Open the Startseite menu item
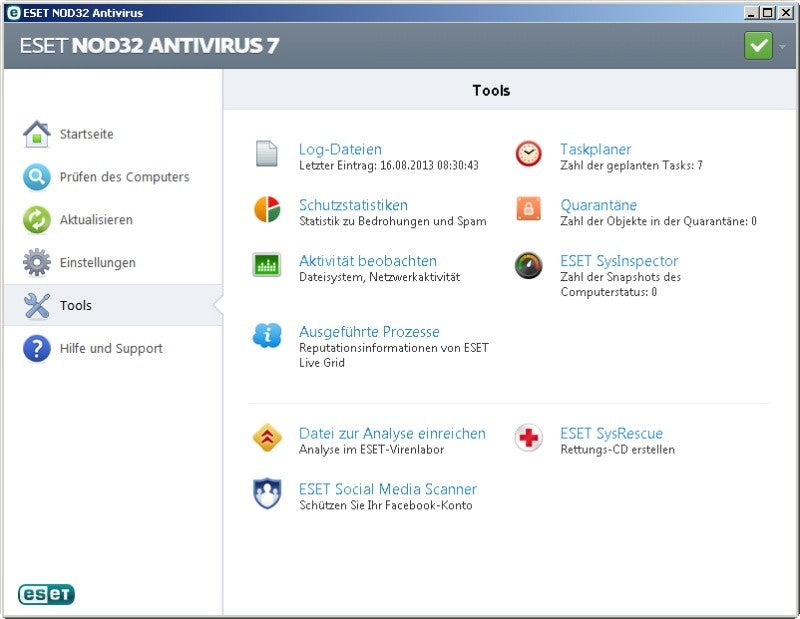 click(x=86, y=134)
